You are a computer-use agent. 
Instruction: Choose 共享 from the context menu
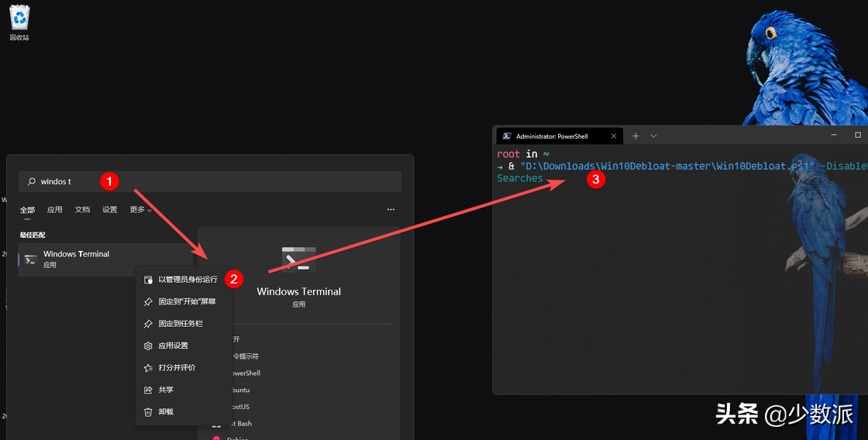click(x=183, y=390)
